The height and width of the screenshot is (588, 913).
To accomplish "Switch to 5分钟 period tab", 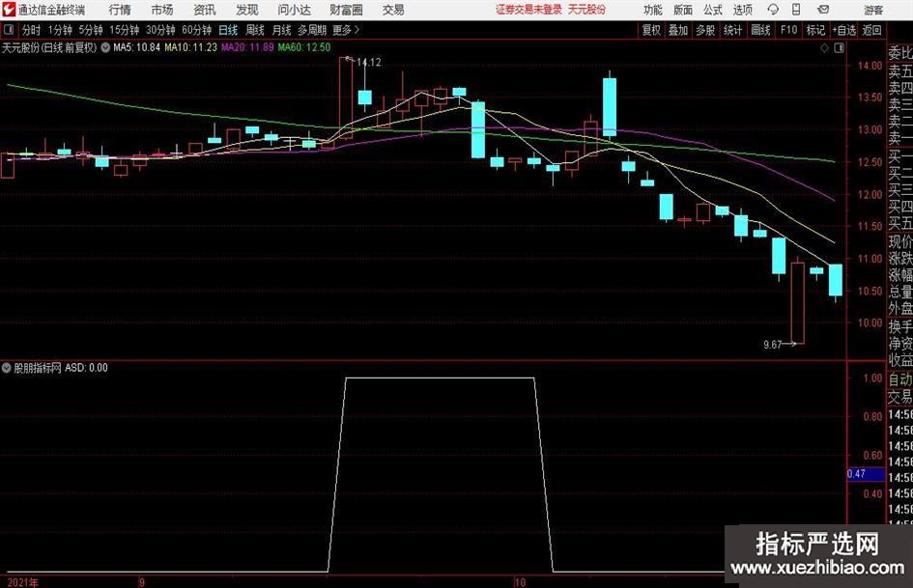I will coord(91,30).
